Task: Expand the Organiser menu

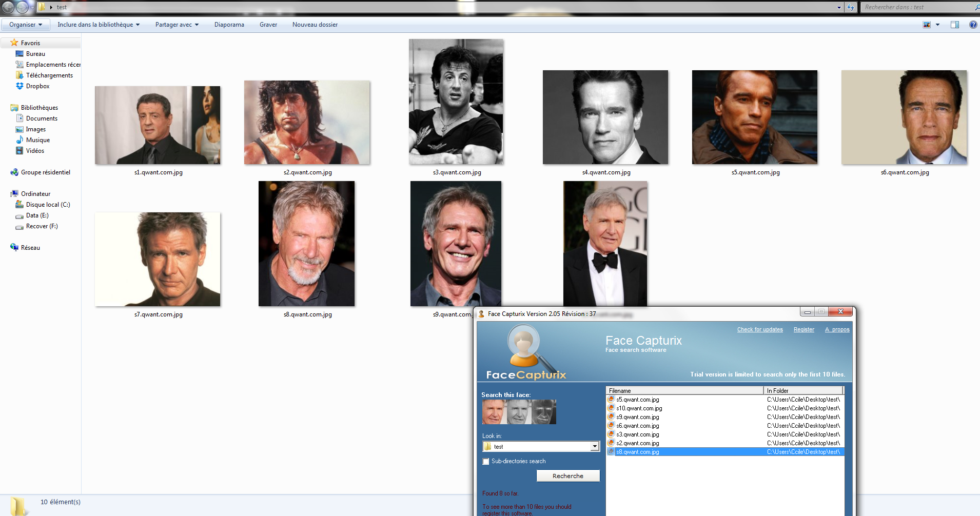Action: click(26, 25)
